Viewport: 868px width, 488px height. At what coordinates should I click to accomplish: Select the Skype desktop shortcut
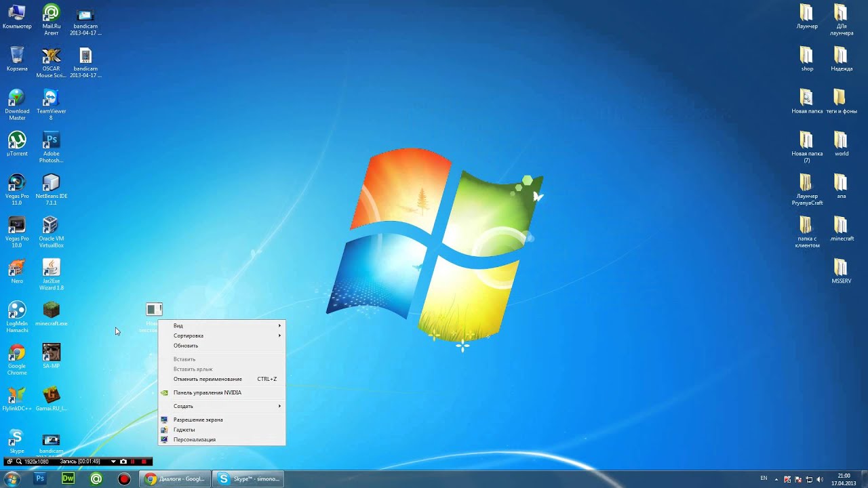coord(17,441)
